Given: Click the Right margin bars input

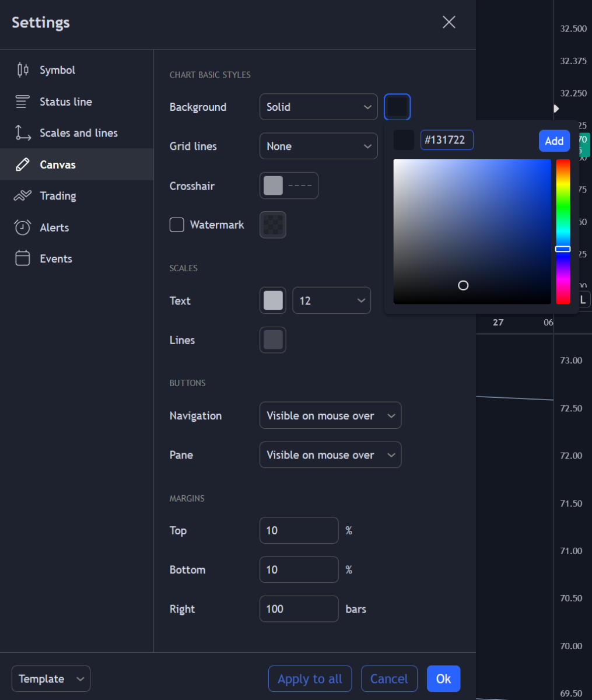Looking at the screenshot, I should point(299,609).
